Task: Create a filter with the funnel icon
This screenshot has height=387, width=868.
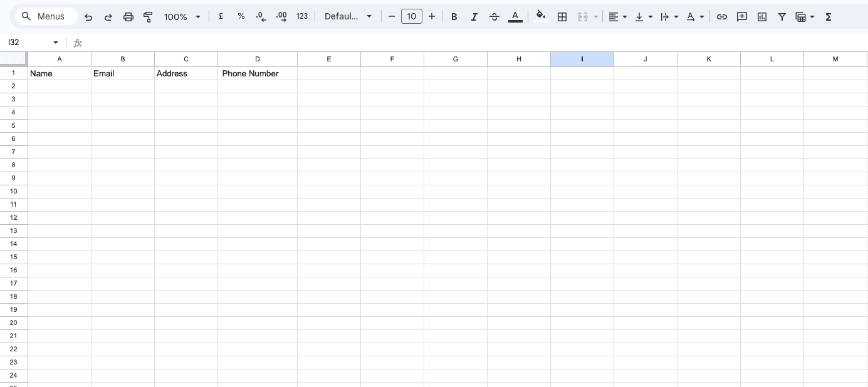Action: (782, 17)
